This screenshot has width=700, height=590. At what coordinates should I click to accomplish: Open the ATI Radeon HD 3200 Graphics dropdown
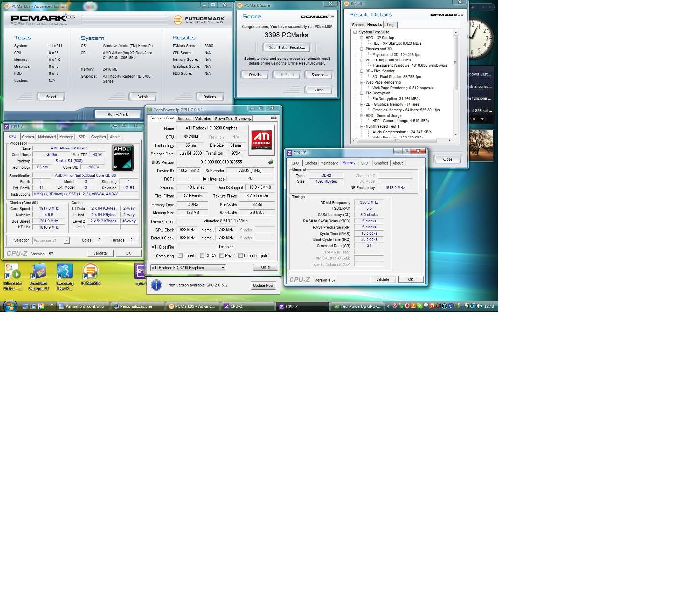[188, 268]
